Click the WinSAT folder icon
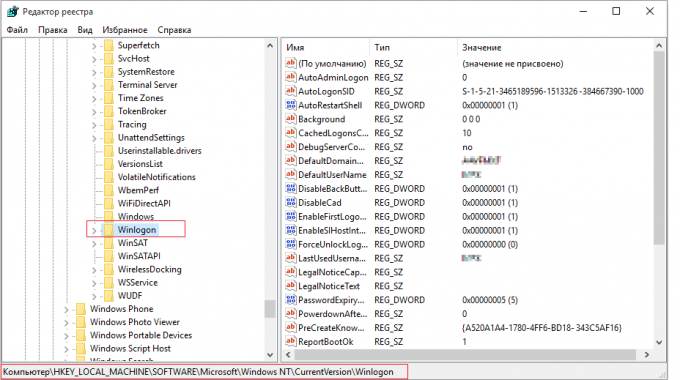Screen dimensions: 680x380 point(109,243)
